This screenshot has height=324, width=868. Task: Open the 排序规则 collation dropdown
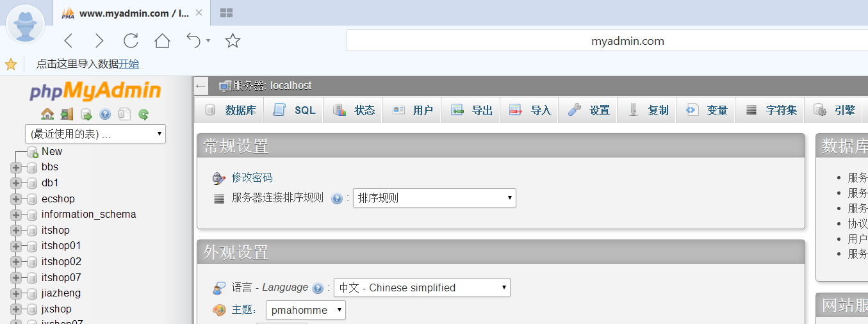(434, 198)
